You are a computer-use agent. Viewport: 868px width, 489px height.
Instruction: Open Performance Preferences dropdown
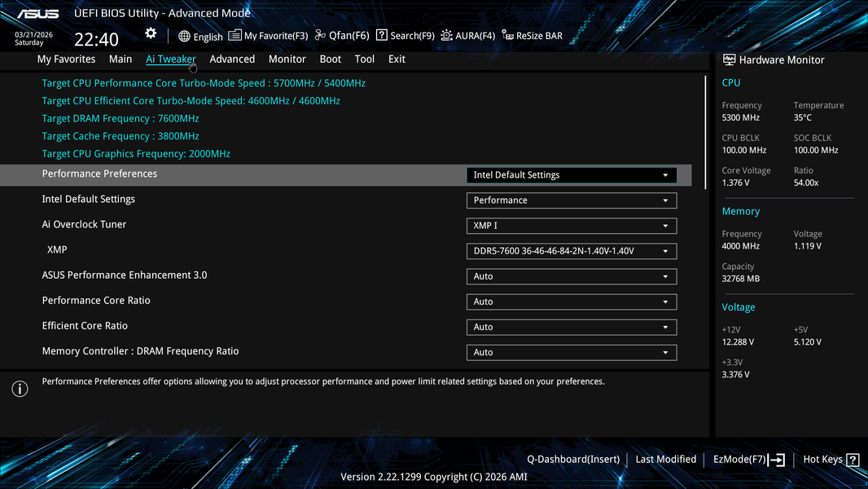[572, 175]
